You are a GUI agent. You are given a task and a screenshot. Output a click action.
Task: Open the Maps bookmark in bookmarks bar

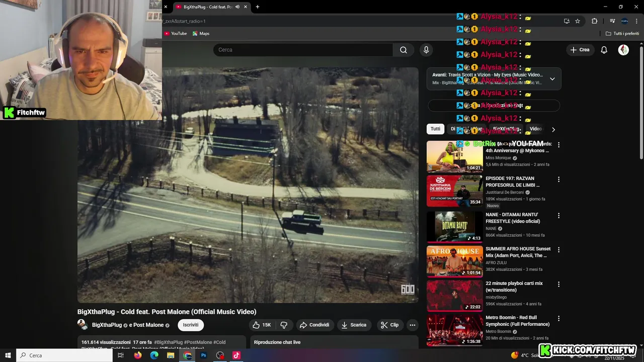tap(201, 34)
